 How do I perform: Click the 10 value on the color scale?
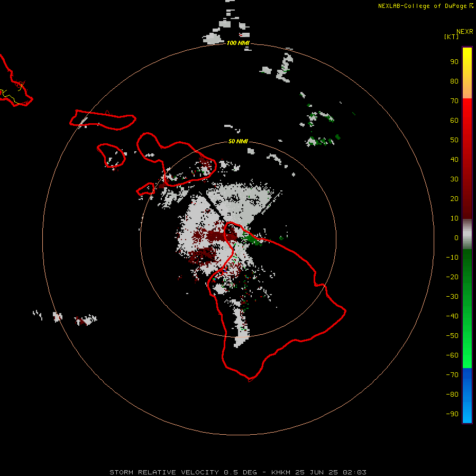pos(454,218)
